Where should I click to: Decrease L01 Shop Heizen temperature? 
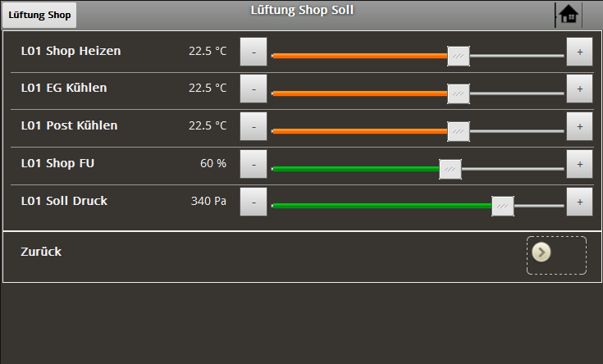click(254, 52)
